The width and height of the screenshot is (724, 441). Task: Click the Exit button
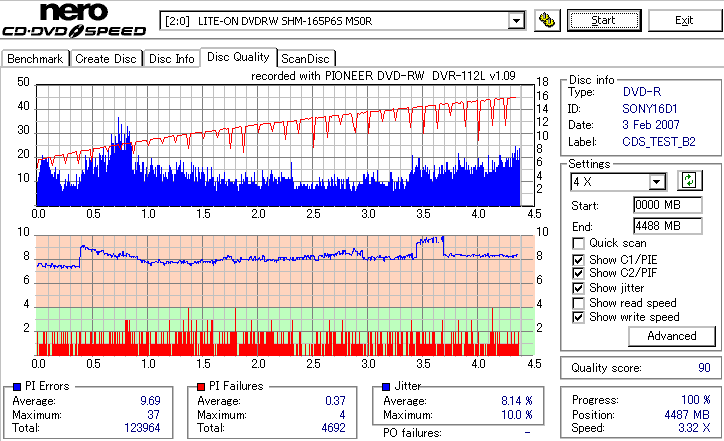684,21
